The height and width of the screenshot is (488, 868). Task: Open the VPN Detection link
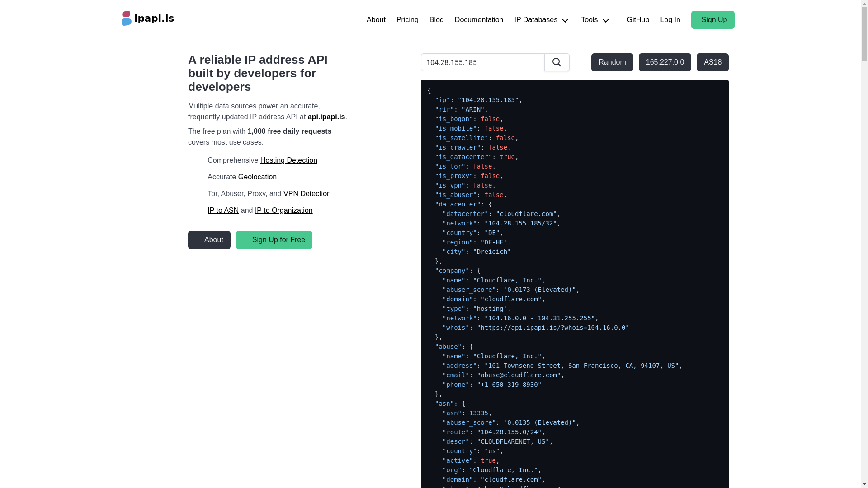point(307,194)
